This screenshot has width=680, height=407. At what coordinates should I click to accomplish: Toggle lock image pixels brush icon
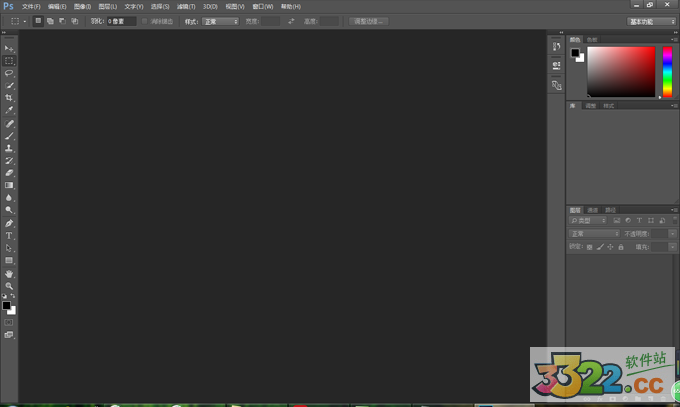[600, 247]
